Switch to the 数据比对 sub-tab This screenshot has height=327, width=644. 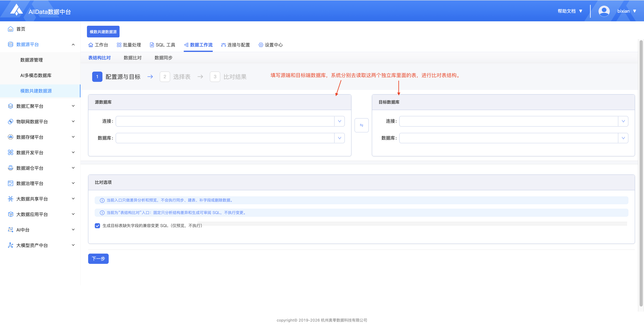pos(132,58)
